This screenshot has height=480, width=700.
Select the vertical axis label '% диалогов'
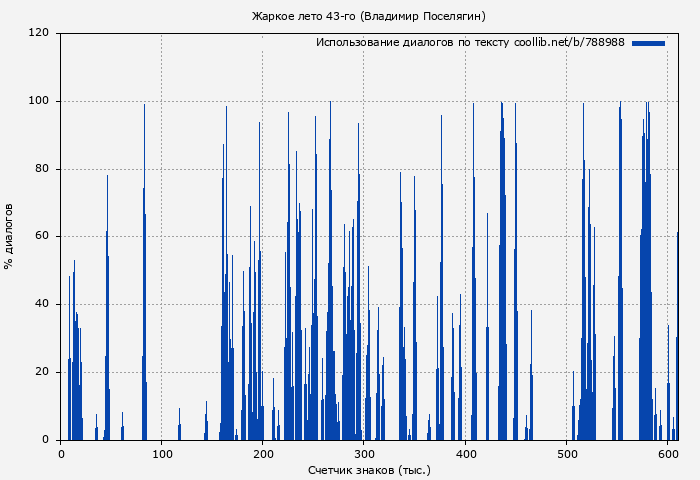pos(9,236)
